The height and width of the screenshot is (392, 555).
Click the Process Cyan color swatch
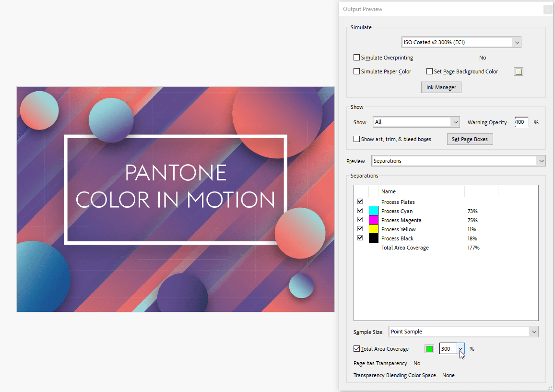(x=373, y=211)
